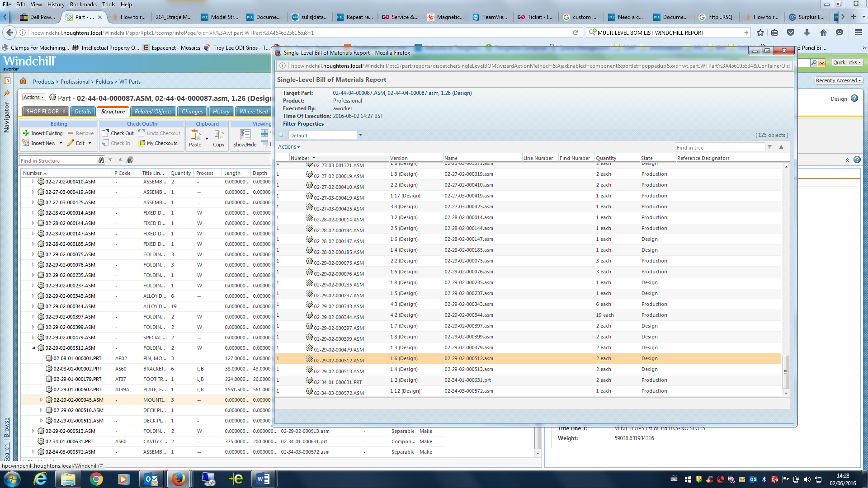The height and width of the screenshot is (488, 868).
Task: Click the Edit pencil icon in Editing group
Action: click(70, 143)
